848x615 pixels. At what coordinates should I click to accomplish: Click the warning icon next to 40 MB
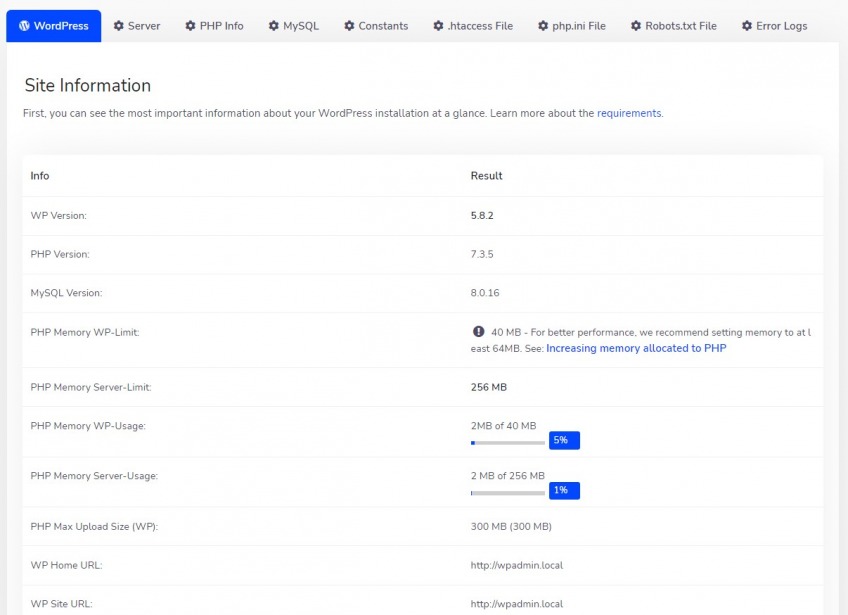(478, 332)
